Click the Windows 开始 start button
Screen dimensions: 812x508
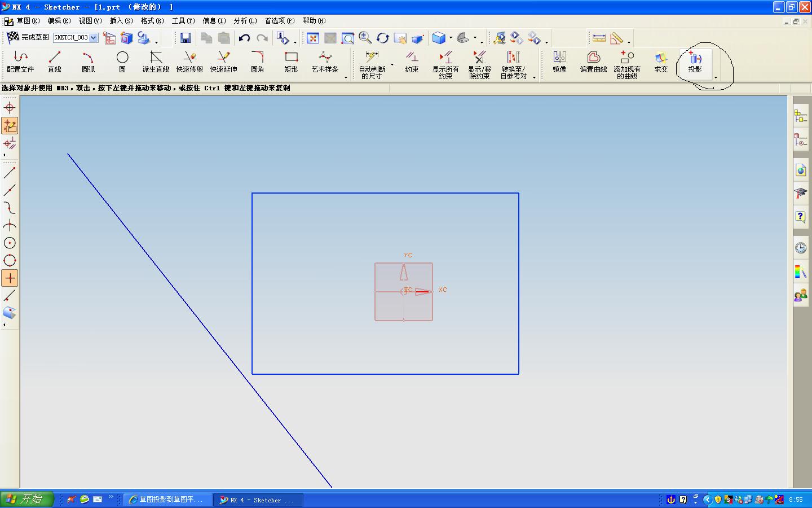click(27, 500)
